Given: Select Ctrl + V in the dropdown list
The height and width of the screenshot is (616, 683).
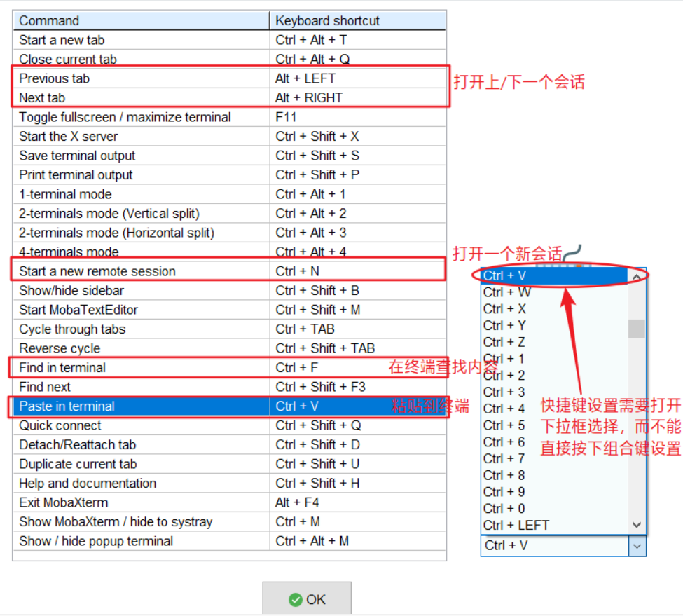Looking at the screenshot, I should click(x=555, y=275).
